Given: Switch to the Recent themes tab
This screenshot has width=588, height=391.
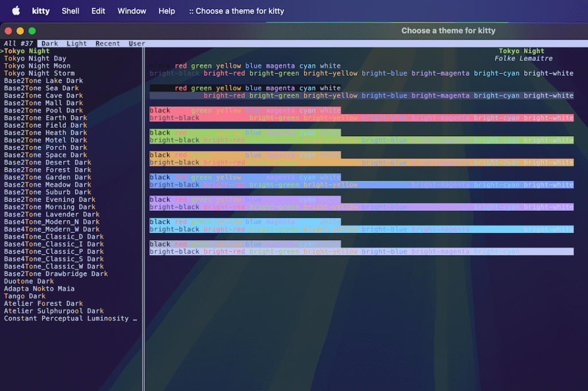Looking at the screenshot, I should coord(108,44).
